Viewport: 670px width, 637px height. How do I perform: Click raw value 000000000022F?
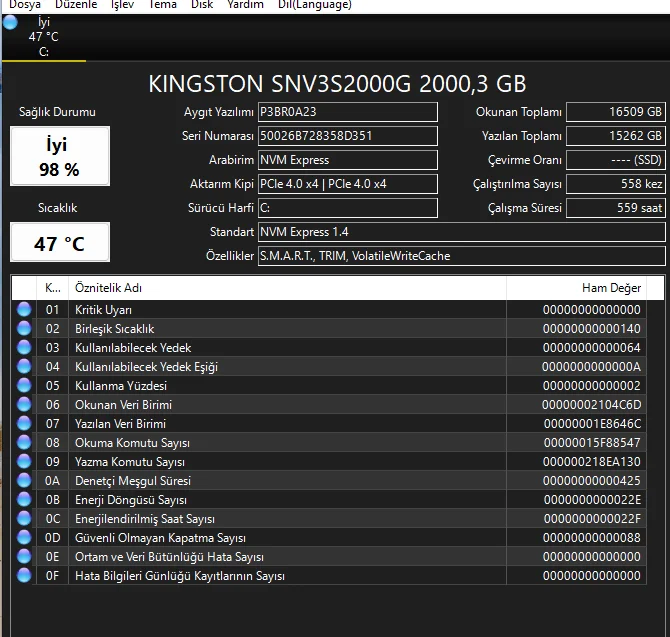point(592,519)
